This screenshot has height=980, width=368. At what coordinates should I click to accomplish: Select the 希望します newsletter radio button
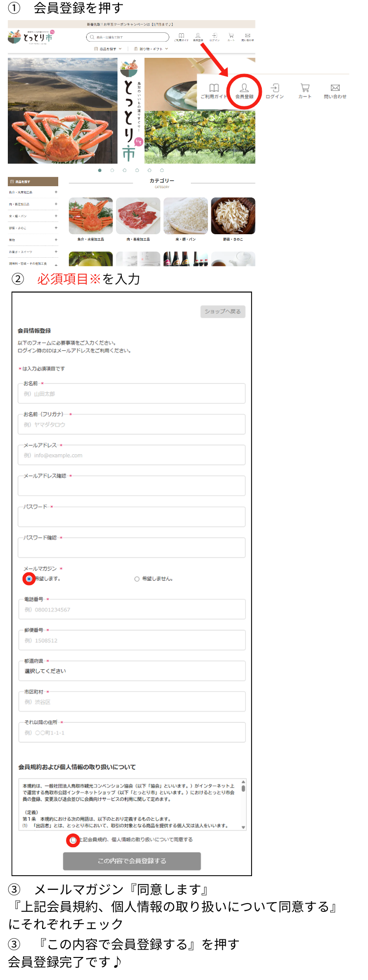click(x=29, y=579)
